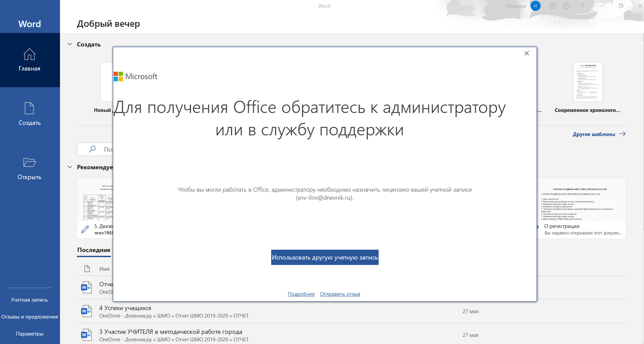Open Современное хронологи... template thumbnail
Viewport: 644px width, 344px height.
click(588, 82)
